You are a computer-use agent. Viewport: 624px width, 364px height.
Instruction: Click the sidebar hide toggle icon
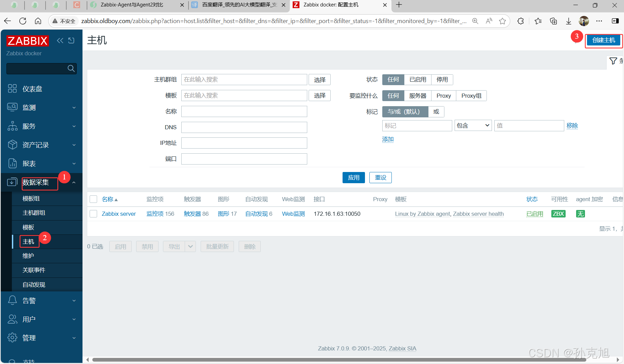pyautogui.click(x=71, y=41)
